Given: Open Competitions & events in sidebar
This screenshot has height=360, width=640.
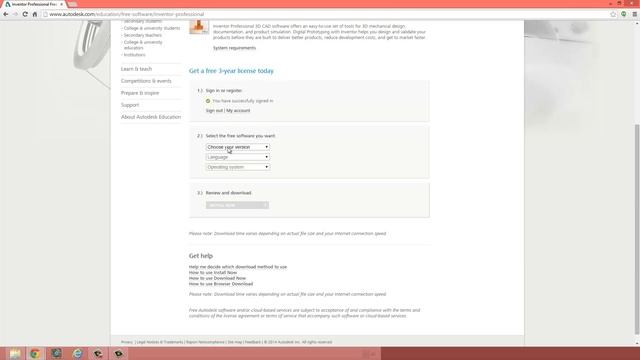Looking at the screenshot, I should 146,81.
